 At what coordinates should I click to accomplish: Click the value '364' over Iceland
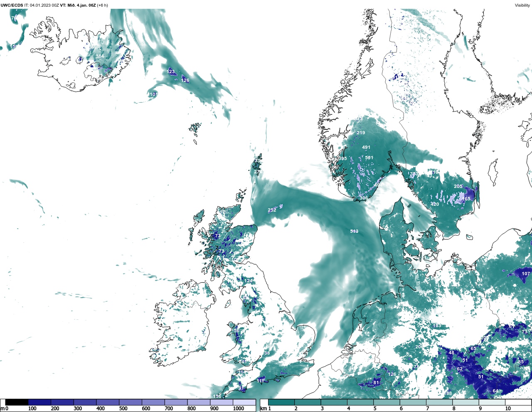[x=100, y=57]
